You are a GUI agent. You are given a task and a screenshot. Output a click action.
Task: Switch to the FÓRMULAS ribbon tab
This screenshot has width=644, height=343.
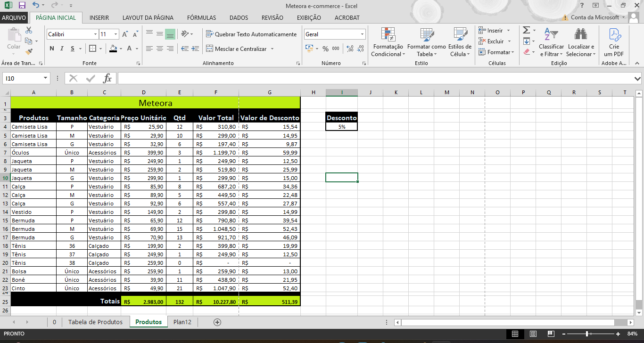(x=201, y=18)
